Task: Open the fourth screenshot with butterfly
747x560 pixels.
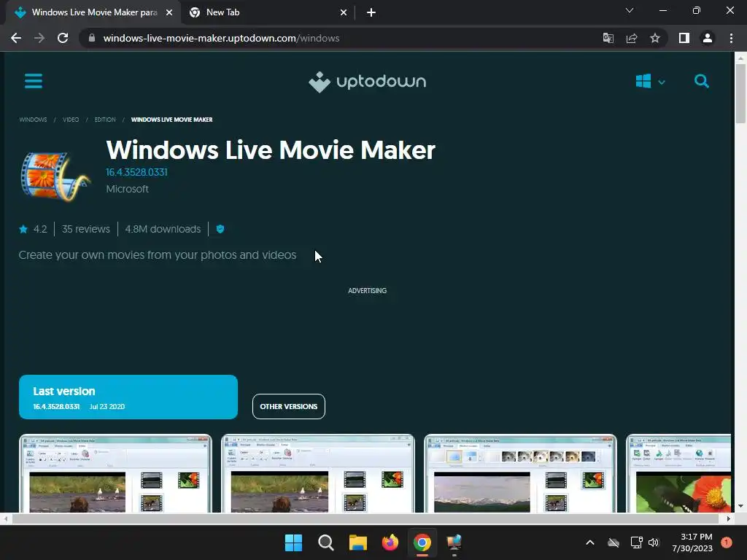Action: coord(678,473)
